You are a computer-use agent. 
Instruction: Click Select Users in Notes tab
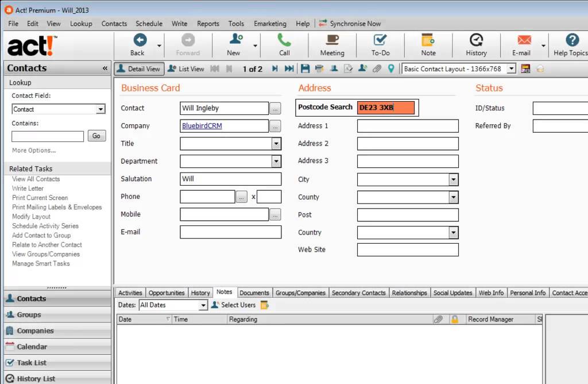[x=233, y=305]
